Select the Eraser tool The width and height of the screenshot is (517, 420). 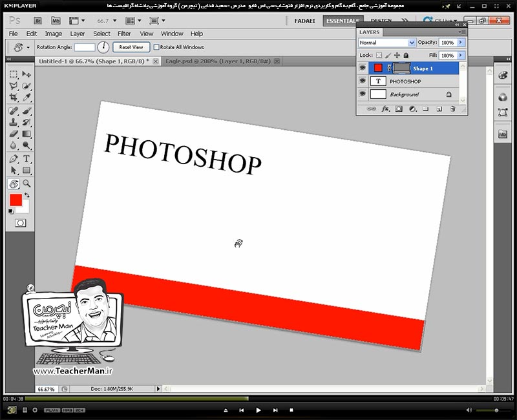14,134
